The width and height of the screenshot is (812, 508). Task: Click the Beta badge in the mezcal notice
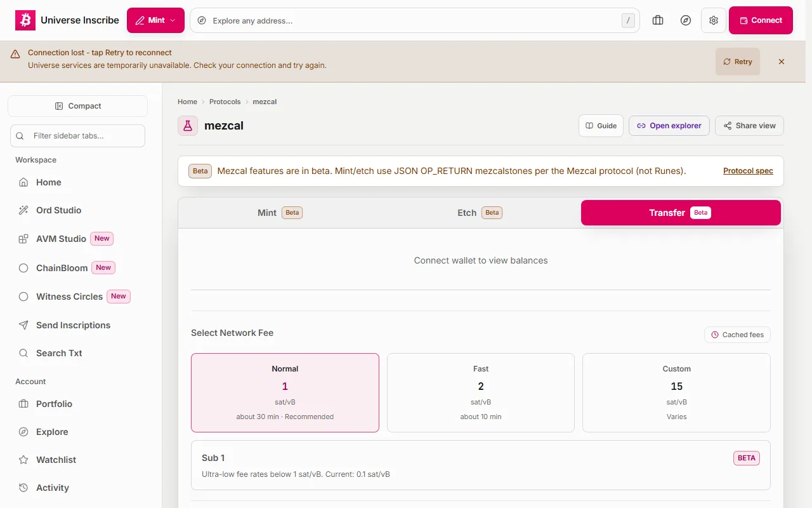tap(200, 171)
